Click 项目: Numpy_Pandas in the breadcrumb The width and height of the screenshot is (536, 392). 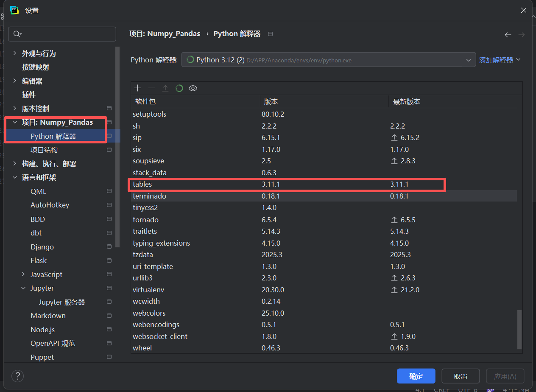click(165, 34)
